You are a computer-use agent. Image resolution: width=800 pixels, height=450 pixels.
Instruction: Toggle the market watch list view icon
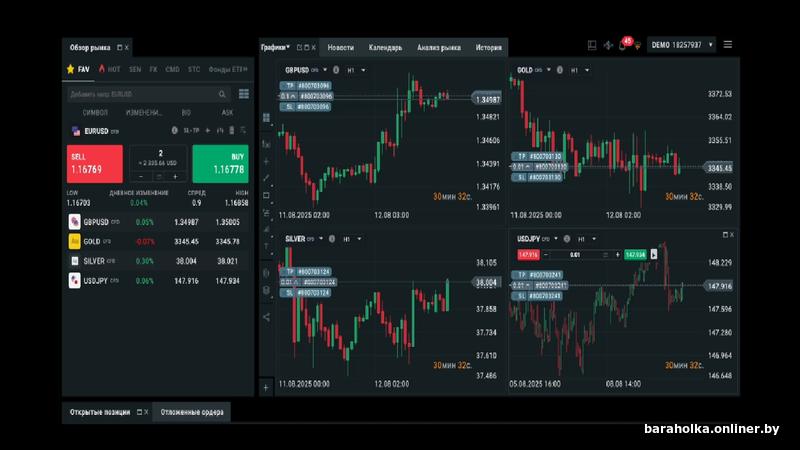pyautogui.click(x=244, y=94)
